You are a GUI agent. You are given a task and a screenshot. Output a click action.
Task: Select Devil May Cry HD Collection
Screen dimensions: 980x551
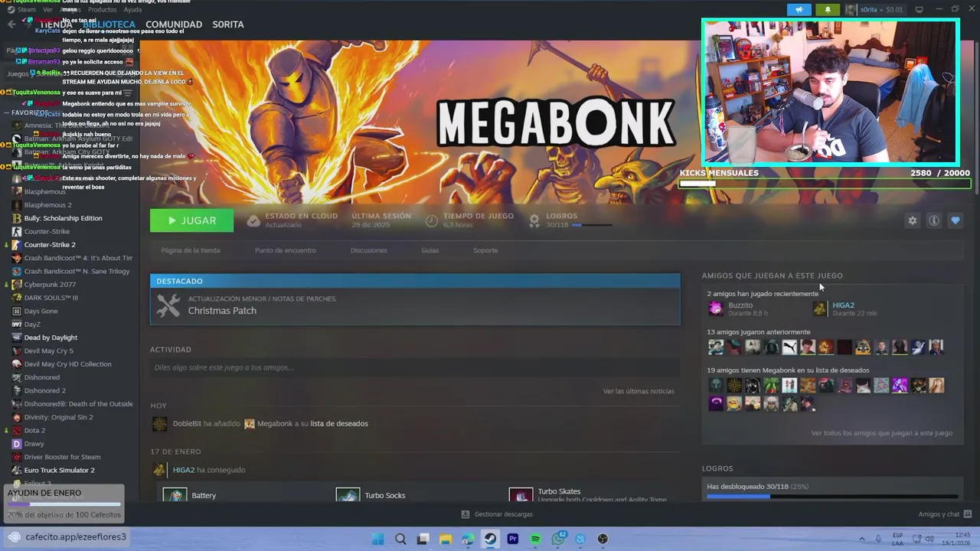(x=68, y=364)
